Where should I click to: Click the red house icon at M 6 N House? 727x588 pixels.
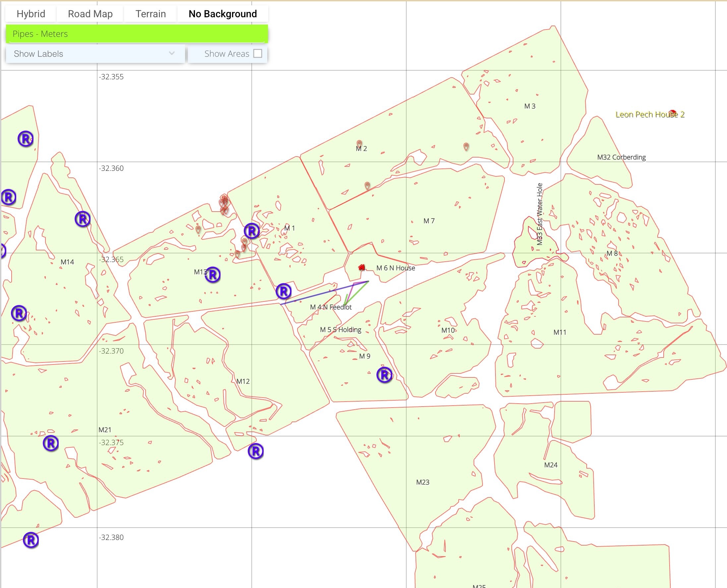click(362, 268)
